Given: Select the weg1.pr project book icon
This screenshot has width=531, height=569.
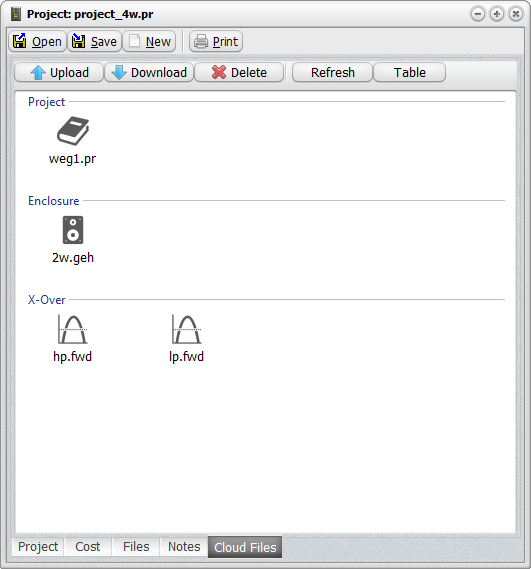Looking at the screenshot, I should coord(73,131).
